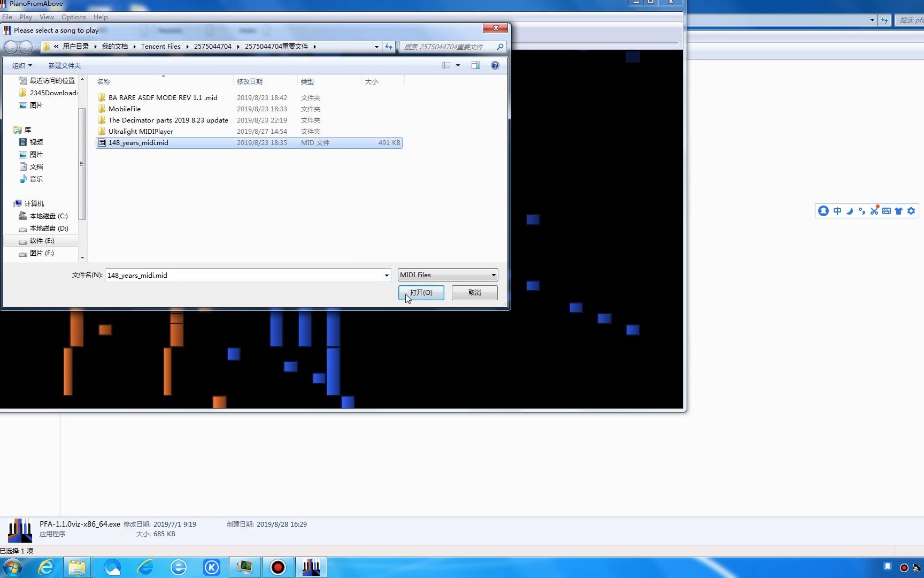This screenshot has height=578, width=924.
Task: Click the search magnifier icon in the dialog
Action: [500, 47]
